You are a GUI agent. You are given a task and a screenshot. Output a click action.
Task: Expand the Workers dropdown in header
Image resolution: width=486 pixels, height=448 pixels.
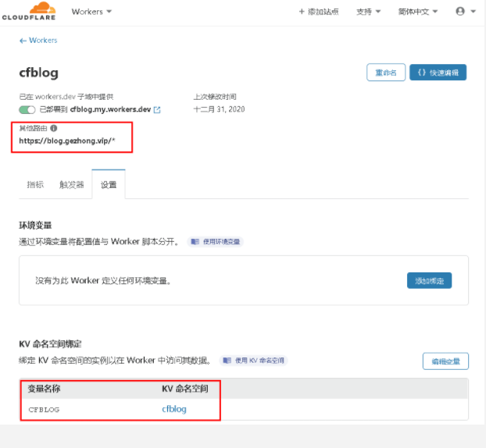point(91,12)
